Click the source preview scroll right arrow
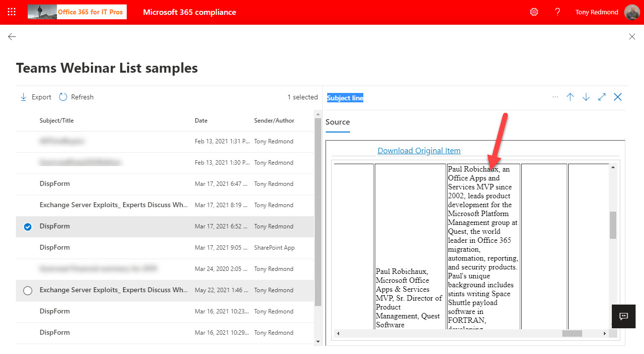The height and width of the screenshot is (354, 644). pyautogui.click(x=604, y=334)
